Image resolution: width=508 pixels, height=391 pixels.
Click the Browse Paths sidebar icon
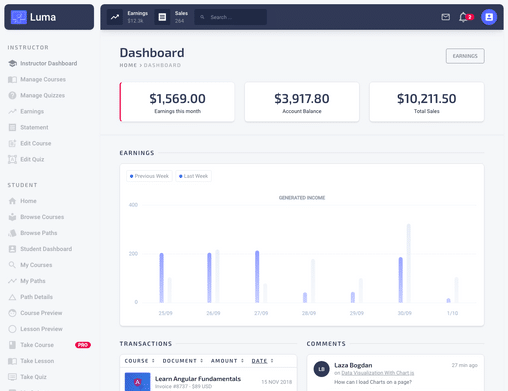point(12,233)
